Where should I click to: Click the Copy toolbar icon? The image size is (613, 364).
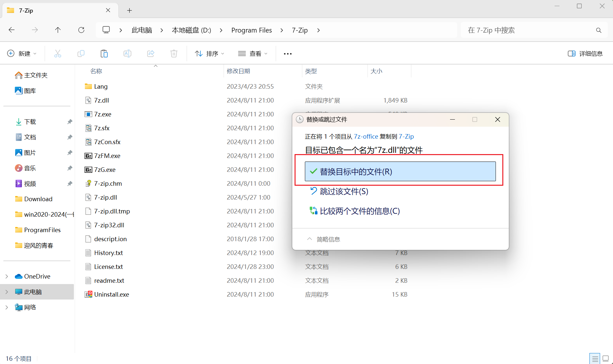point(81,54)
